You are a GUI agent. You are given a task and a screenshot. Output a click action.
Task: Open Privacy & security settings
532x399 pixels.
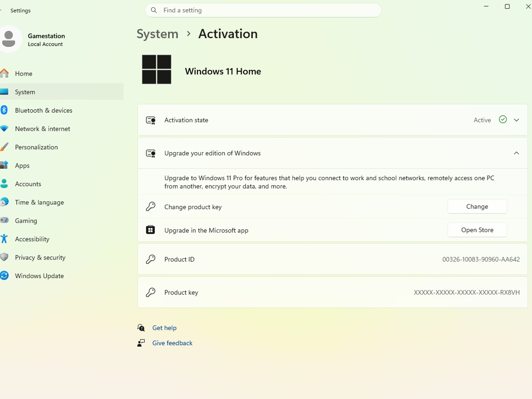[62, 257]
